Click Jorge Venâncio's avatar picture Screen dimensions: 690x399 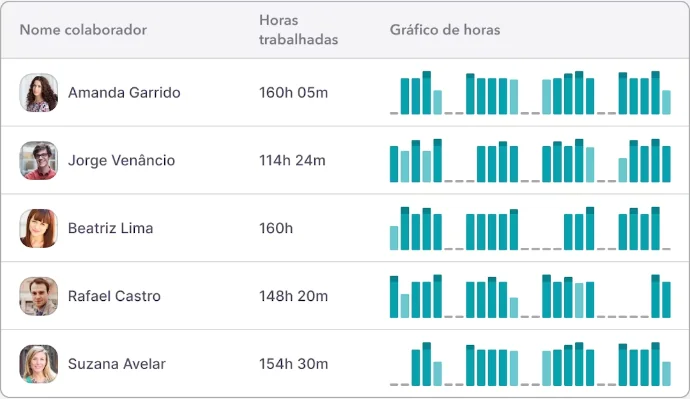tap(39, 160)
